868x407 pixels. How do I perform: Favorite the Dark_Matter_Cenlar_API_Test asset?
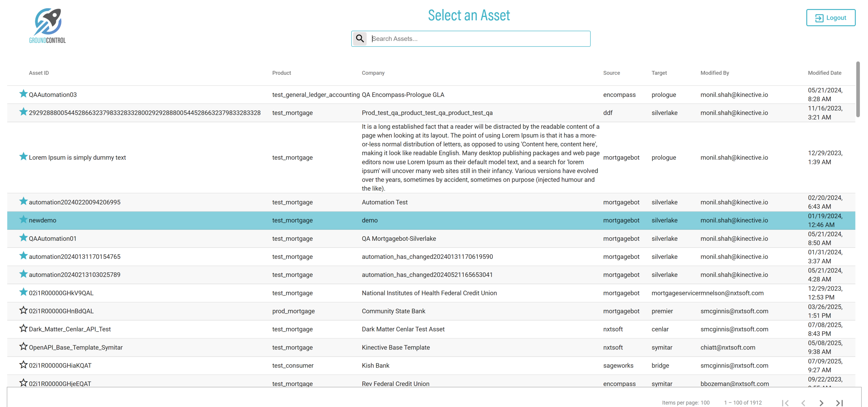(23, 328)
